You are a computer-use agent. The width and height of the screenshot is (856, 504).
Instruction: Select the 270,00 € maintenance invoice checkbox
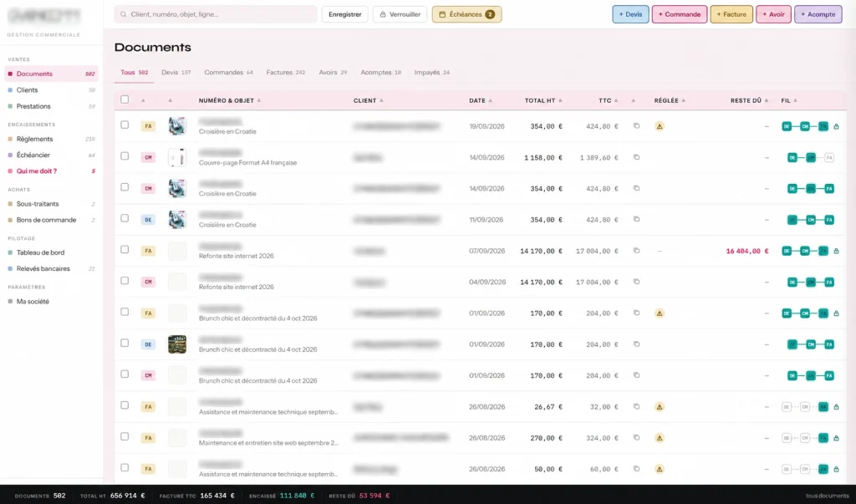(125, 436)
